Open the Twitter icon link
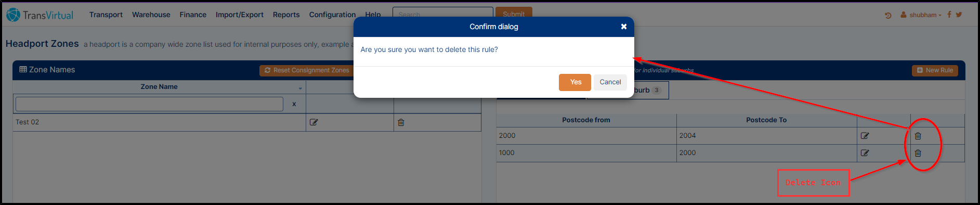 click(959, 15)
